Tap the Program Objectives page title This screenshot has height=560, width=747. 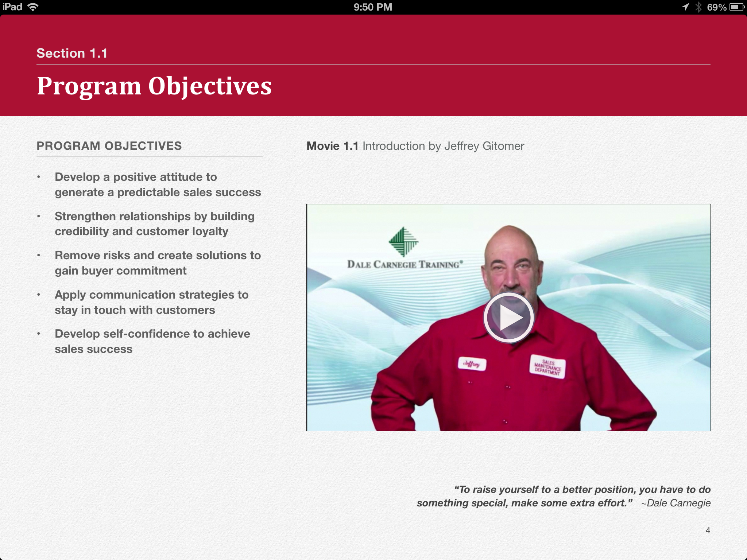click(154, 86)
